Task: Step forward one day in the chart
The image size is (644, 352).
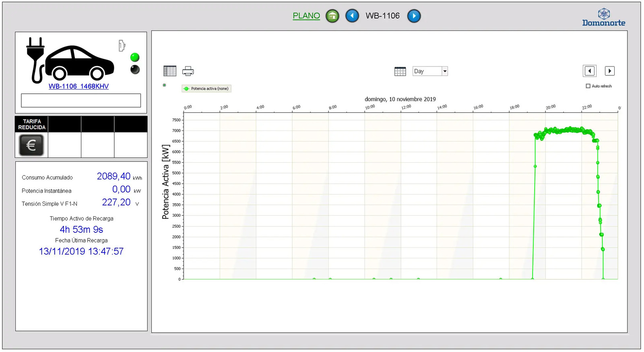Action: pos(609,71)
